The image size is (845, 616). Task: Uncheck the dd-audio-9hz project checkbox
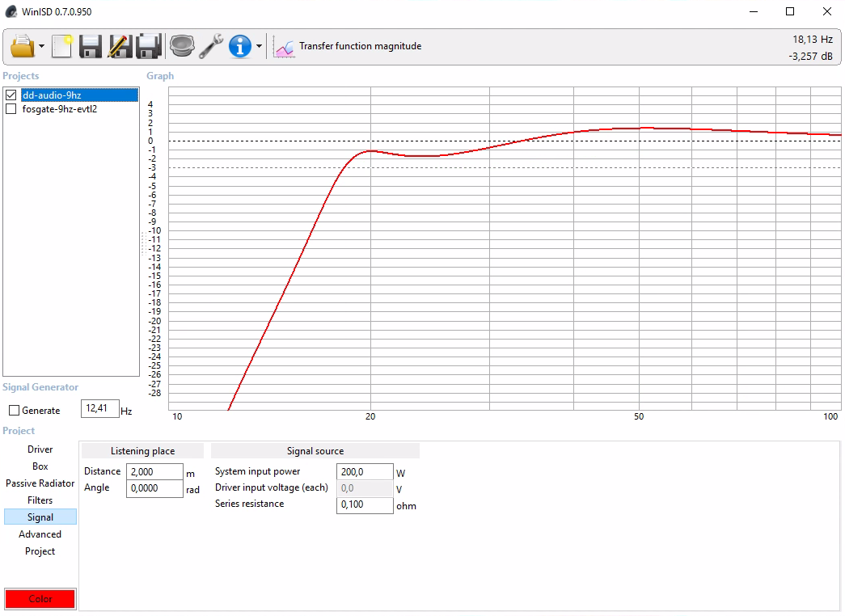pyautogui.click(x=11, y=95)
